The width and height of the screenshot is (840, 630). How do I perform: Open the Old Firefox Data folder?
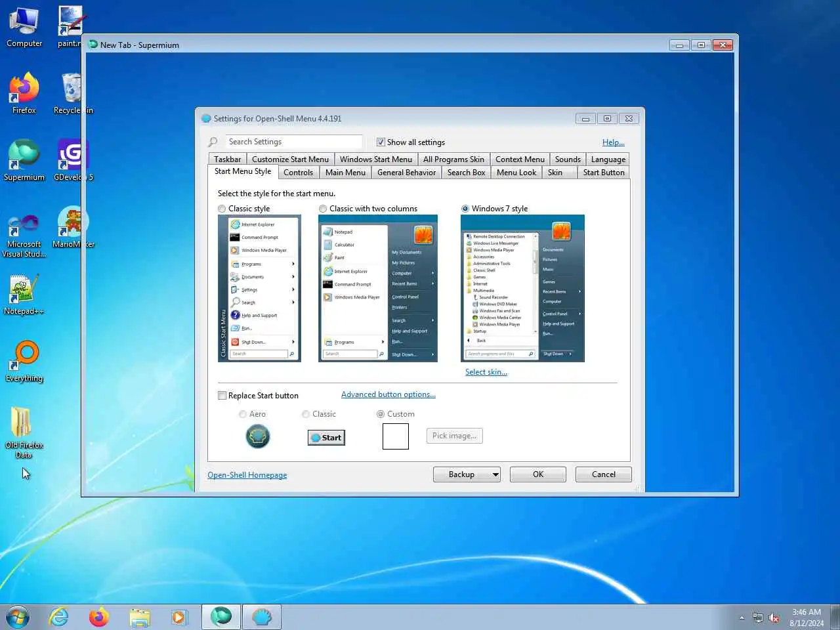[24, 432]
